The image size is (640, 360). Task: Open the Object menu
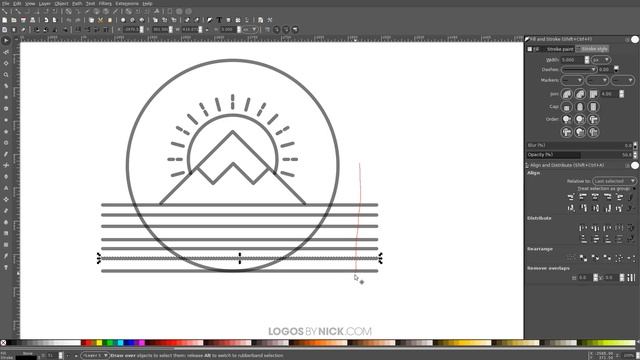click(x=62, y=3)
